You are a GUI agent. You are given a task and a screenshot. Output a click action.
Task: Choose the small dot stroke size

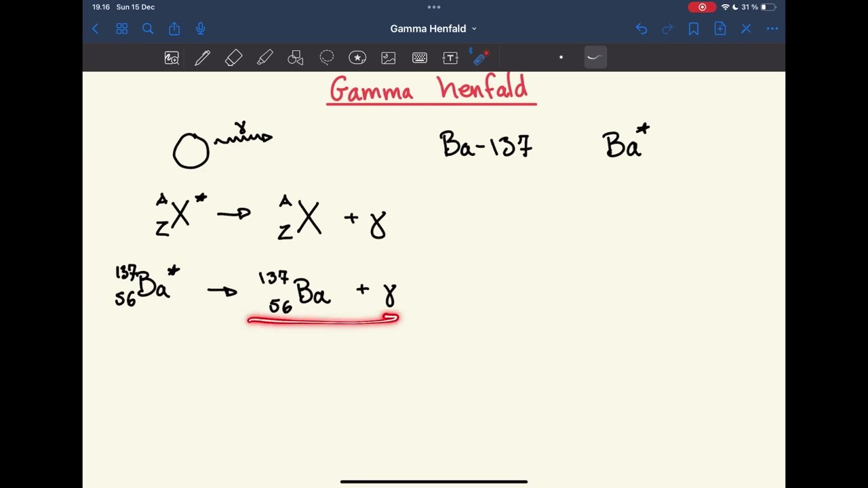coord(561,58)
